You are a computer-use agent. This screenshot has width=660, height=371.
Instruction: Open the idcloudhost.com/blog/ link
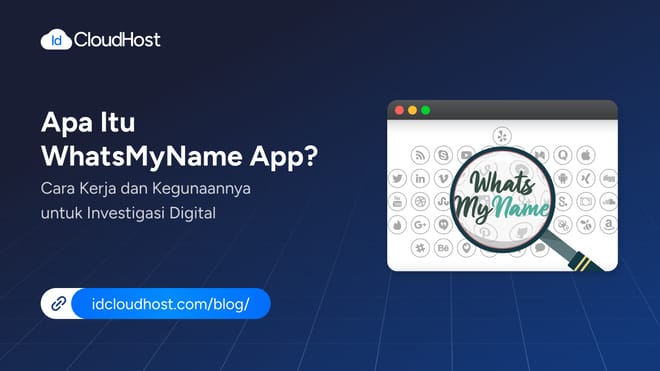click(170, 304)
